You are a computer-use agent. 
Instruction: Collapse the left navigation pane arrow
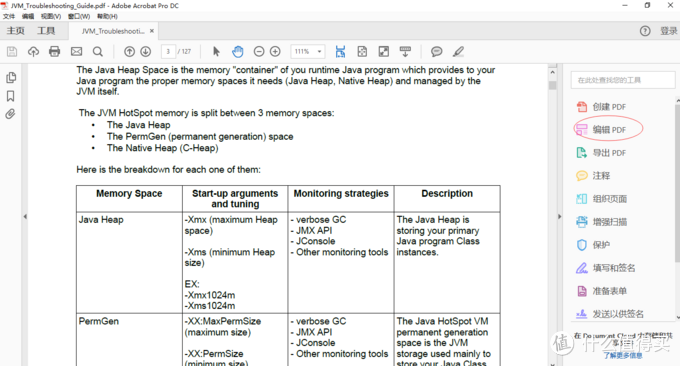[x=25, y=216]
